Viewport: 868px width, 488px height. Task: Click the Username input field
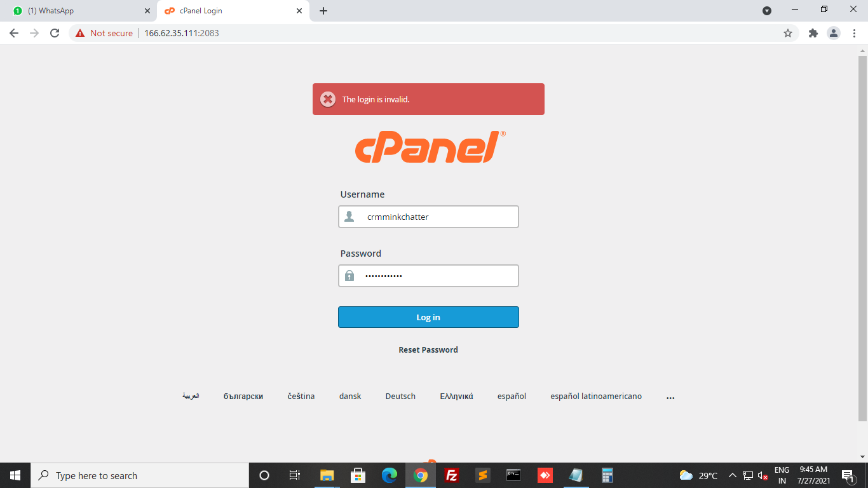tap(428, 217)
